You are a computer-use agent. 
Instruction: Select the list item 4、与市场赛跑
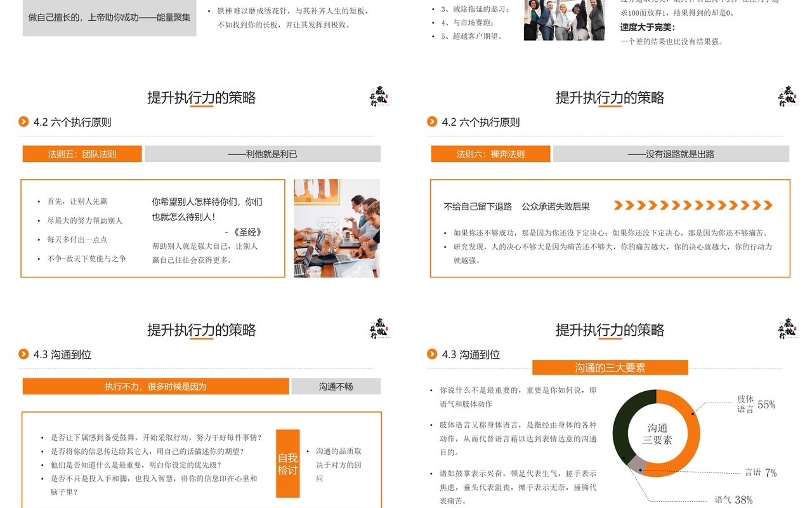(467, 23)
